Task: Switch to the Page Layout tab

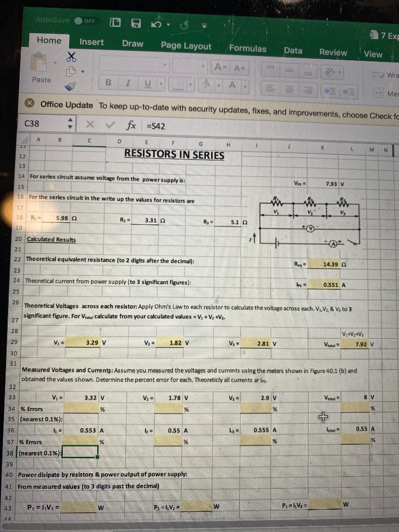Action: (186, 46)
